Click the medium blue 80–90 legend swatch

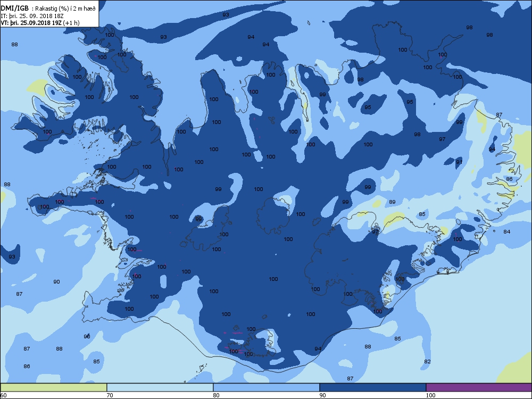tap(267, 387)
